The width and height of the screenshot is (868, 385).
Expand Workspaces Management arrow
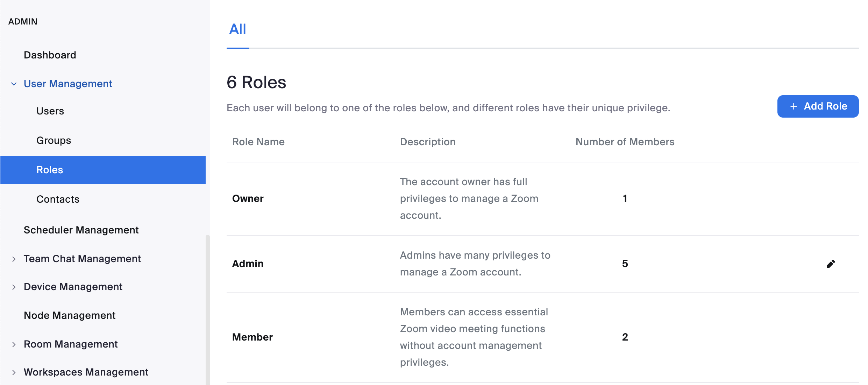pyautogui.click(x=14, y=372)
